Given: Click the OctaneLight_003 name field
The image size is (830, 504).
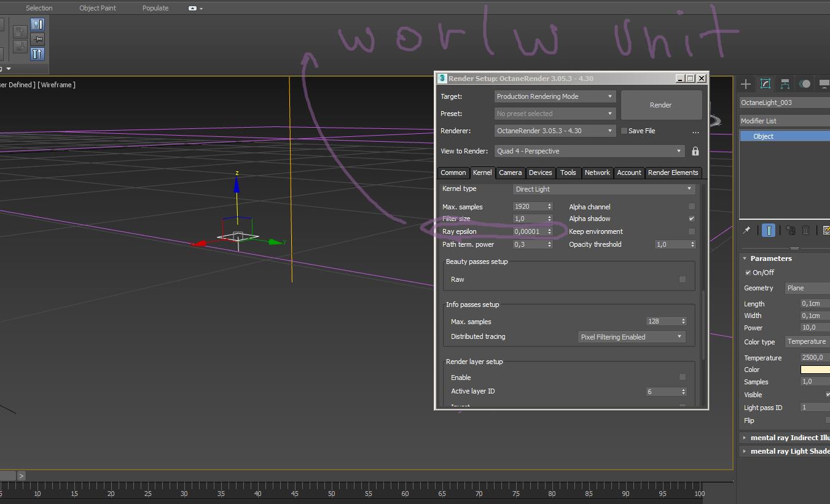Looking at the screenshot, I should point(785,103).
